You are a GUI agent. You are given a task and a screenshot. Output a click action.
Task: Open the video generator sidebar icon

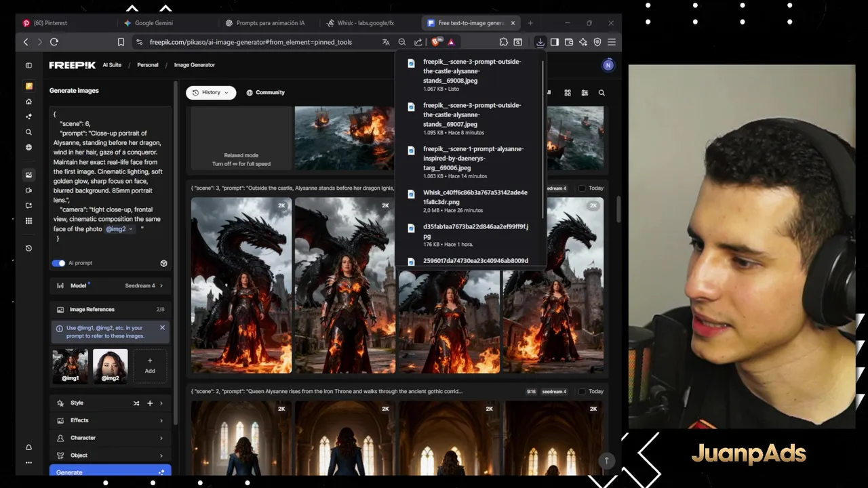28,190
